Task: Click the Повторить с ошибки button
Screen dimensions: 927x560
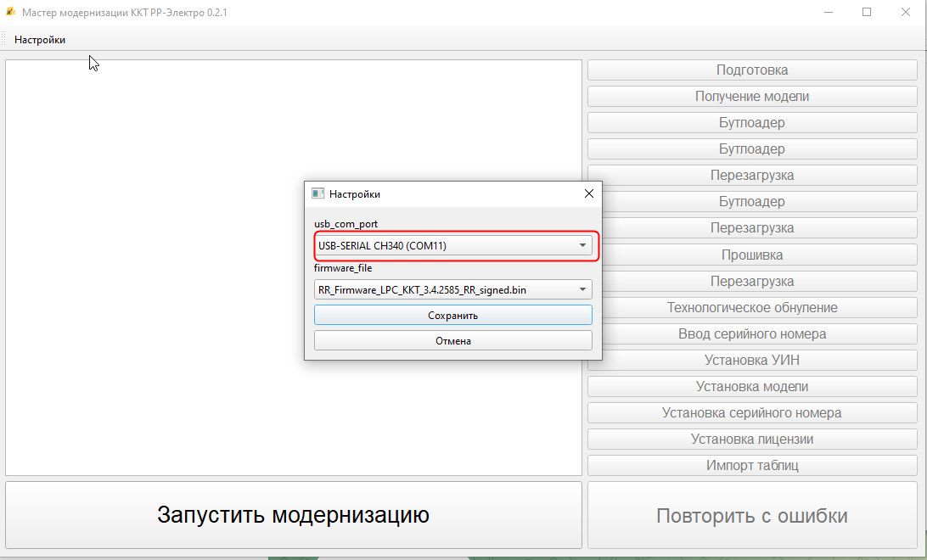Action: (x=751, y=516)
